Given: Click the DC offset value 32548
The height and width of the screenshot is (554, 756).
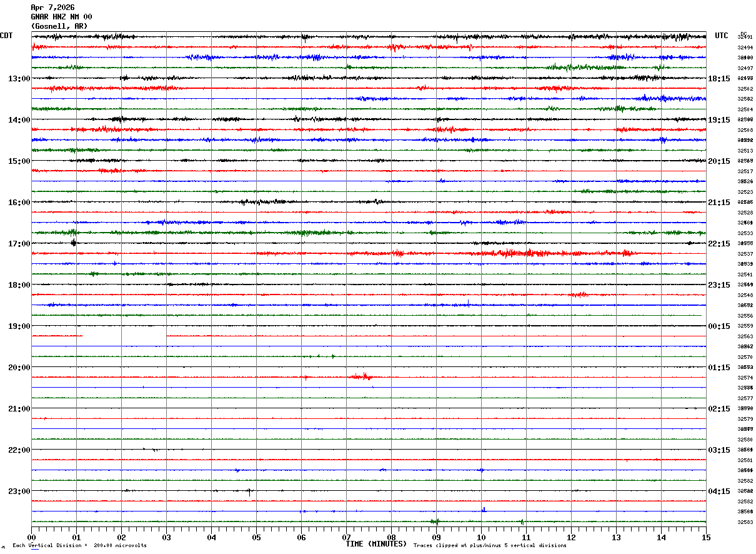Looking at the screenshot, I should pos(745,295).
